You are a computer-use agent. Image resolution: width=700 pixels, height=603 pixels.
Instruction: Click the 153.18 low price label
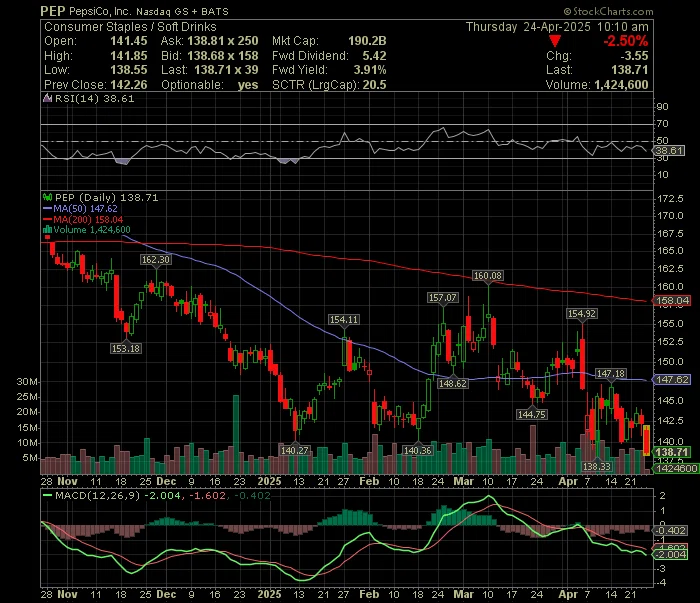126,348
